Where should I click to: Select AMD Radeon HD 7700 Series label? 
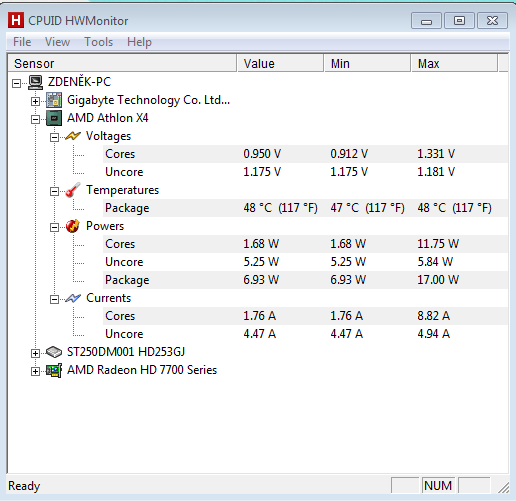pos(142,370)
